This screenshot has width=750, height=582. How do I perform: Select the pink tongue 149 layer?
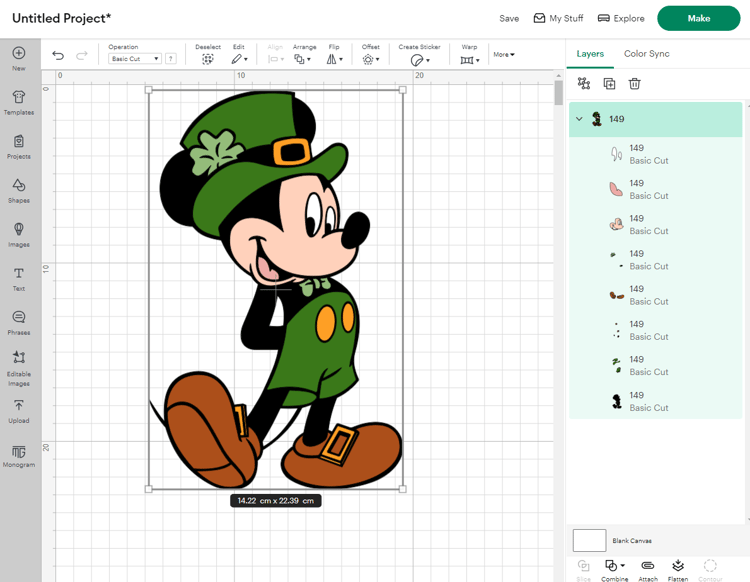coord(655,189)
